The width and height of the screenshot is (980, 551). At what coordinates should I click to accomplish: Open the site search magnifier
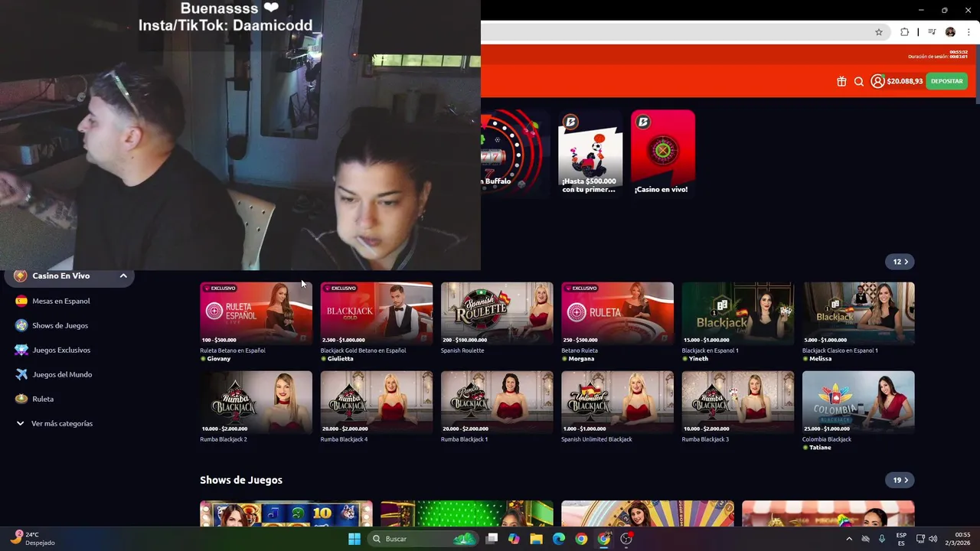point(859,81)
